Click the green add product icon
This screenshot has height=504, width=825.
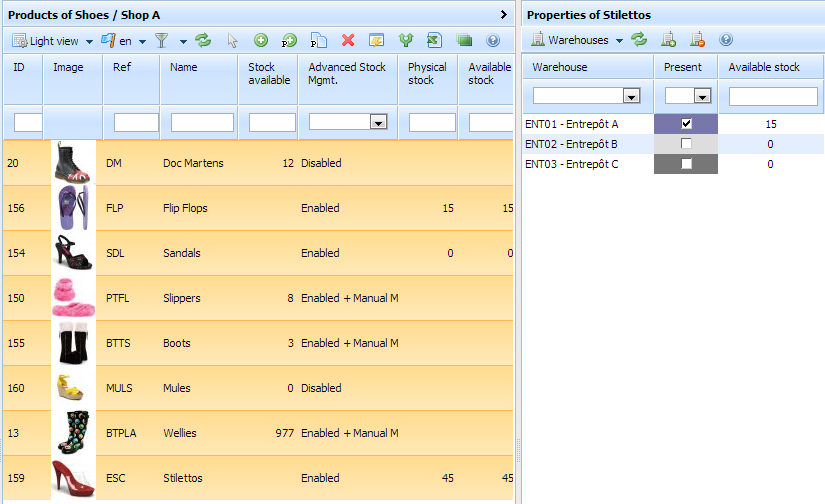pos(261,41)
